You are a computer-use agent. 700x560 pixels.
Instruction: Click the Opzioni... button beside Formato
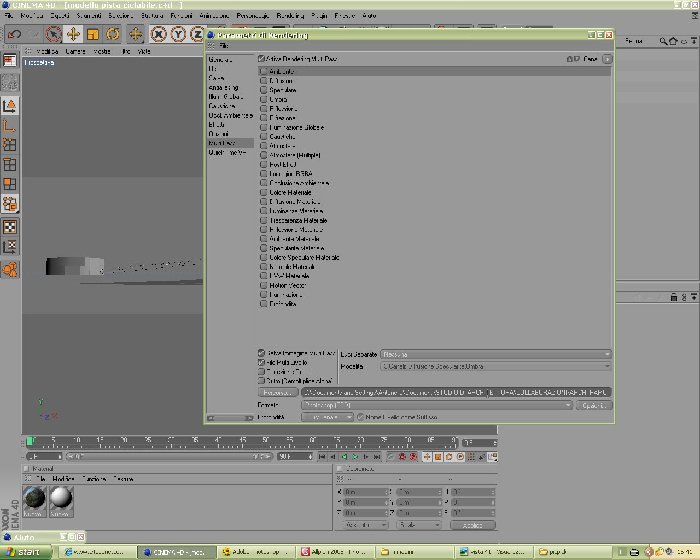pyautogui.click(x=594, y=405)
